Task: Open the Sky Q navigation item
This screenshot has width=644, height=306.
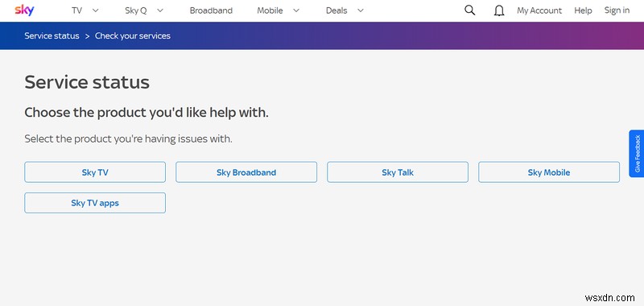Action: (135, 10)
